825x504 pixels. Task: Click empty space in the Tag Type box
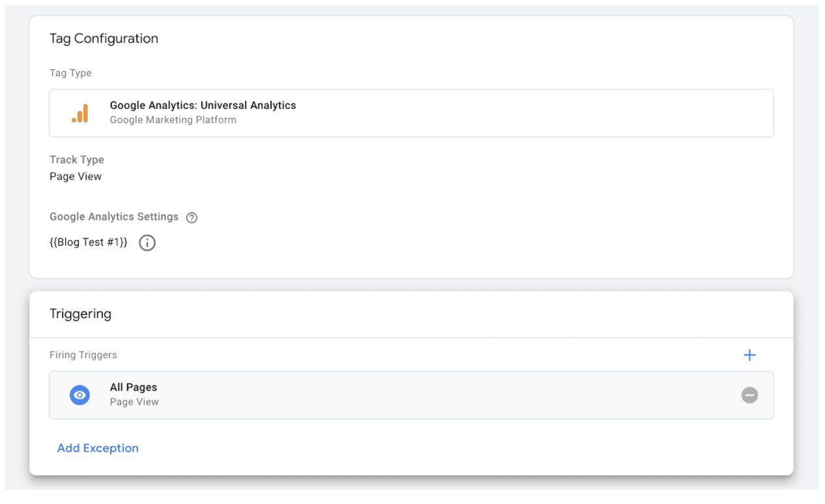click(x=521, y=113)
